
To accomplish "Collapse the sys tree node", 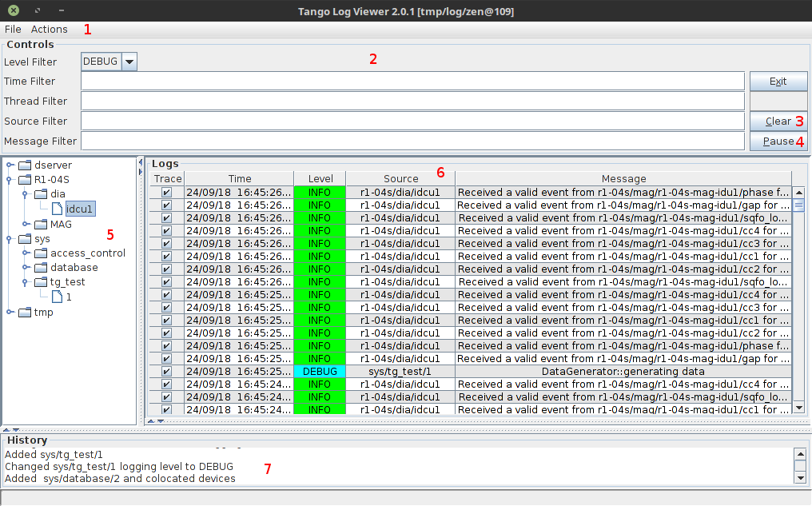I will [10, 239].
